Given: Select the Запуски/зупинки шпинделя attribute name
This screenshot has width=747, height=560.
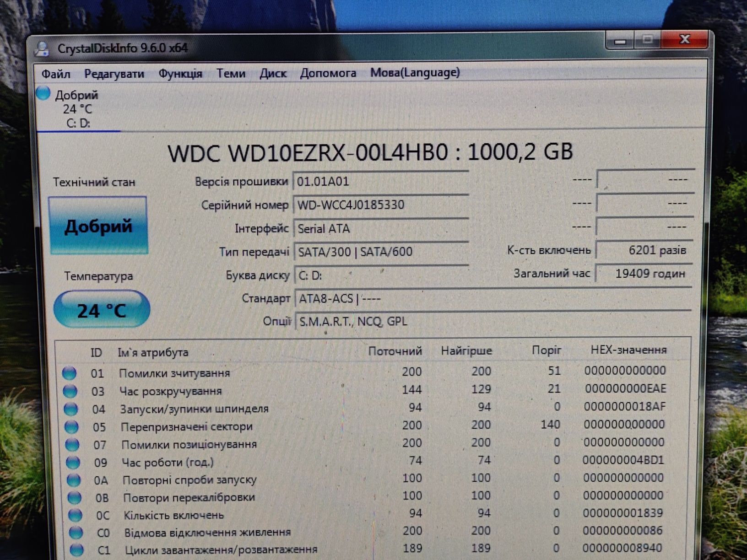Looking at the screenshot, I should click(x=194, y=409).
